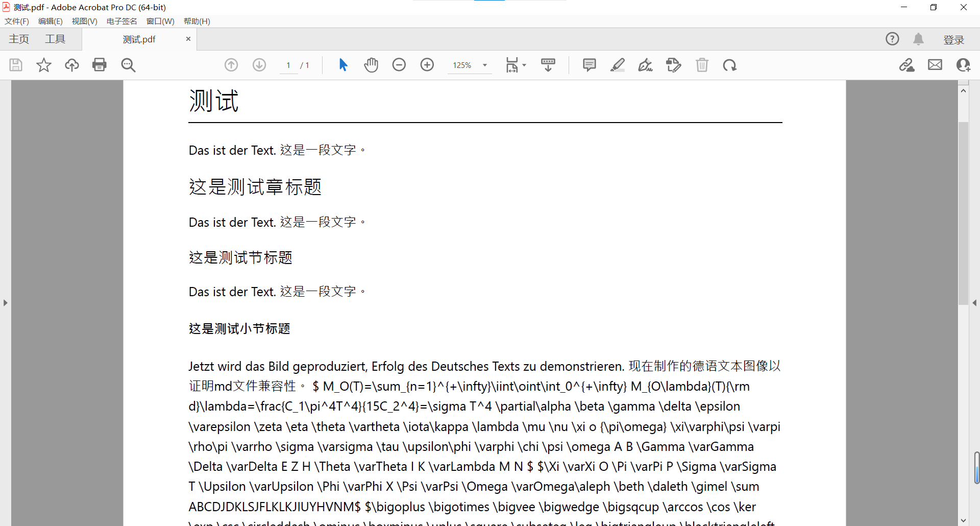Click the 登录 sign-in button
Image resolution: width=980 pixels, height=526 pixels.
pos(953,40)
